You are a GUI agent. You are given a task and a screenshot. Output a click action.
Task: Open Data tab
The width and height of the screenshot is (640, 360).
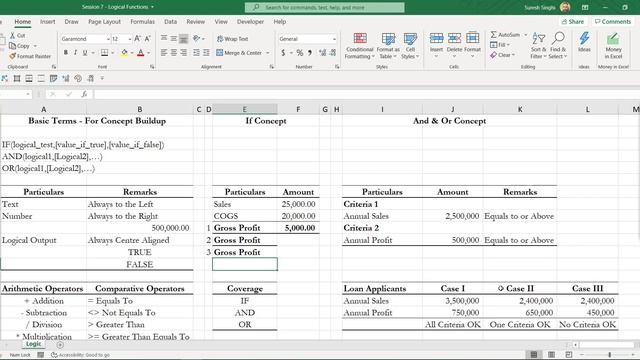170,22
